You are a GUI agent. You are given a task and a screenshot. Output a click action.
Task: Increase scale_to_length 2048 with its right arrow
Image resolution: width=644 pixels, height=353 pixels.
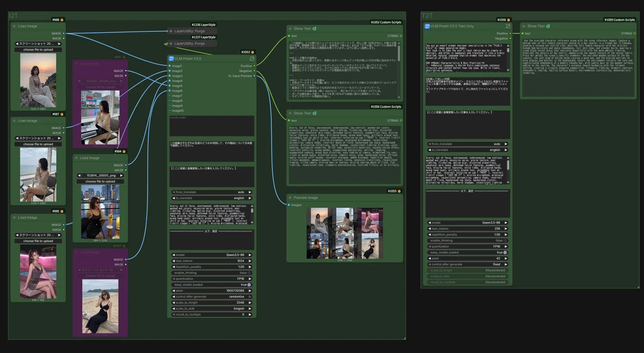[250, 303]
